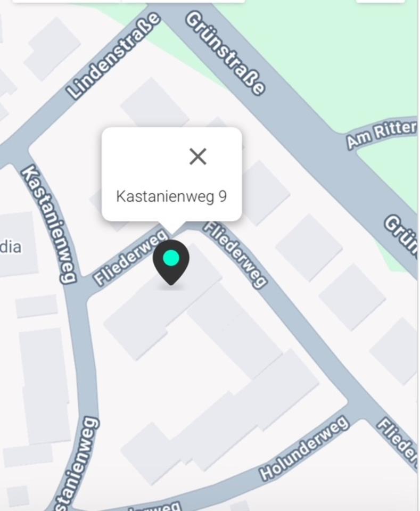Click the Kastanienweg 9 address text

coord(171,196)
